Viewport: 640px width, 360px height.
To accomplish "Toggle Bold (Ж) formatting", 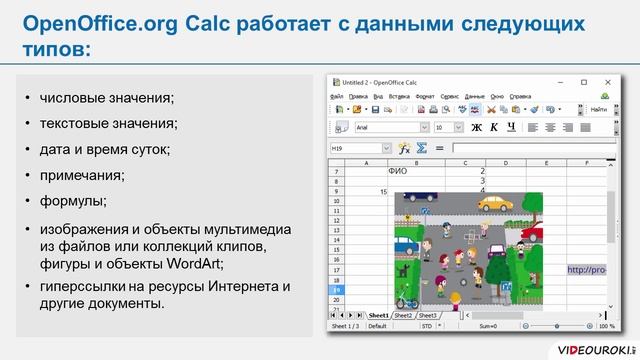I will (x=476, y=127).
